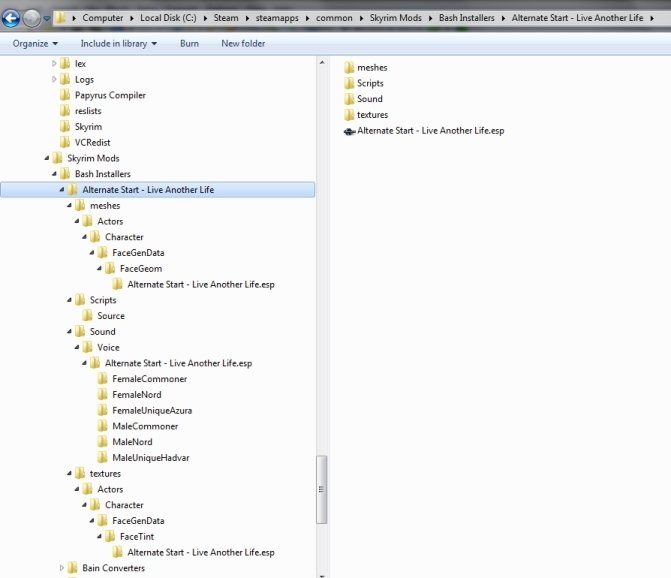Viewport: 671px width, 578px height.
Task: Click the Burn toolbar button
Action: click(189, 44)
